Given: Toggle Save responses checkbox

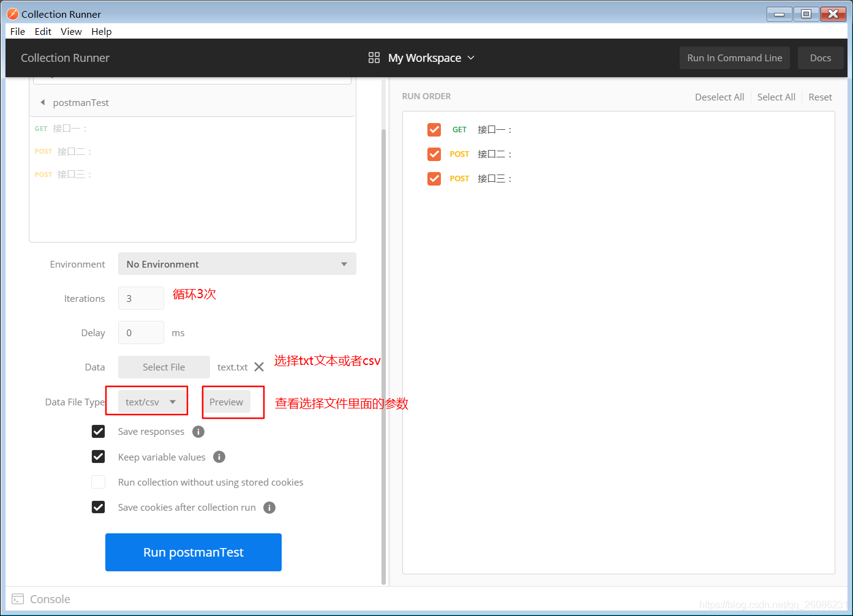Looking at the screenshot, I should click(x=98, y=432).
